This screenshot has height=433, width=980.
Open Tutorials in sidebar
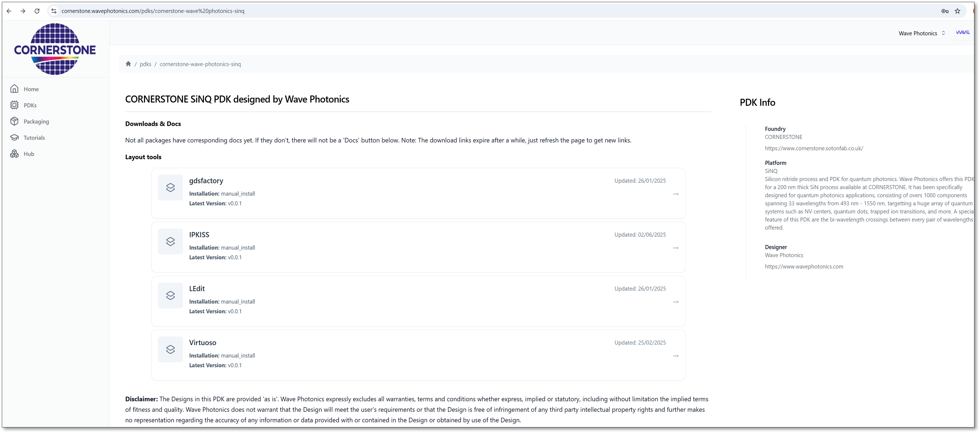pos(34,138)
